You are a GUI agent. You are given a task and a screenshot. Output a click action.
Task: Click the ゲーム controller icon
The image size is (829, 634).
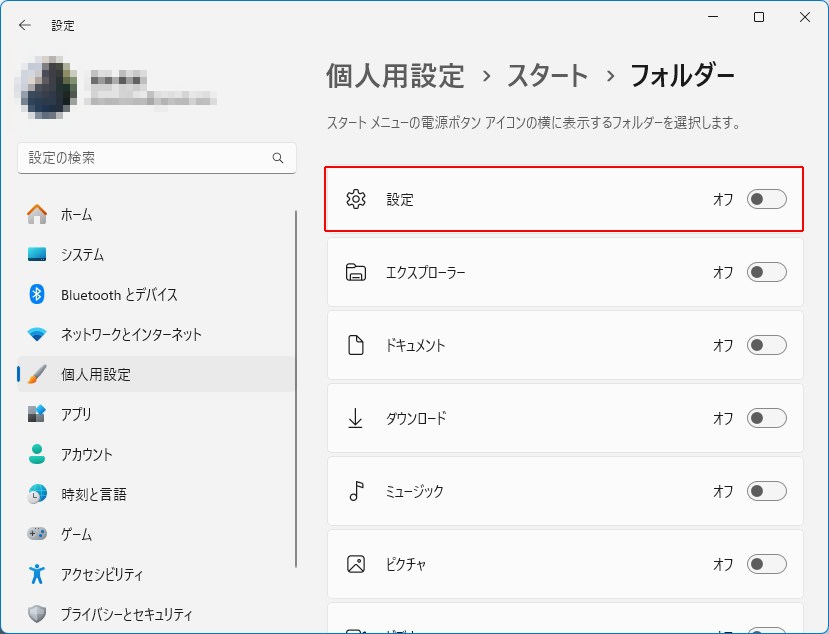(x=37, y=534)
